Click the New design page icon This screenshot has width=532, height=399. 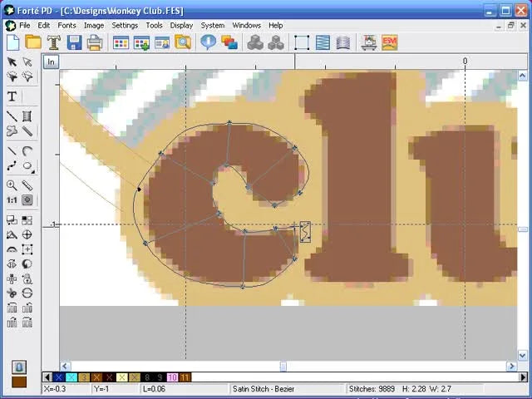pos(13,42)
